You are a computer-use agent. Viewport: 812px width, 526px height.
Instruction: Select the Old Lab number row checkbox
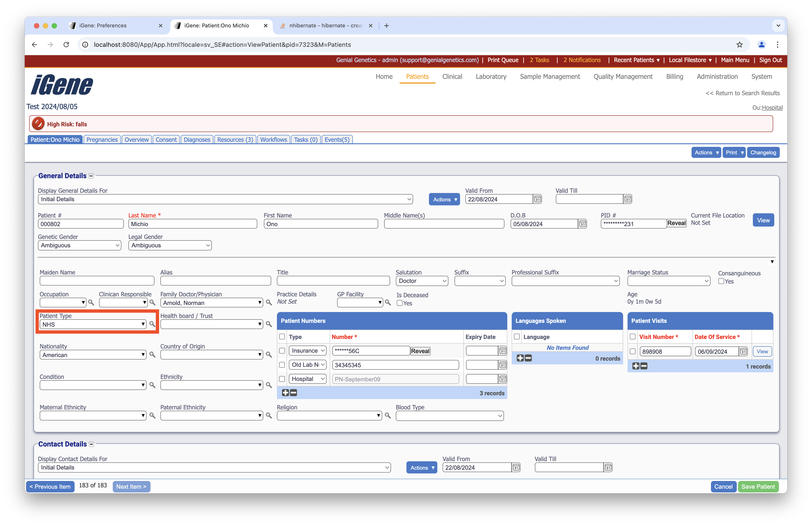282,365
